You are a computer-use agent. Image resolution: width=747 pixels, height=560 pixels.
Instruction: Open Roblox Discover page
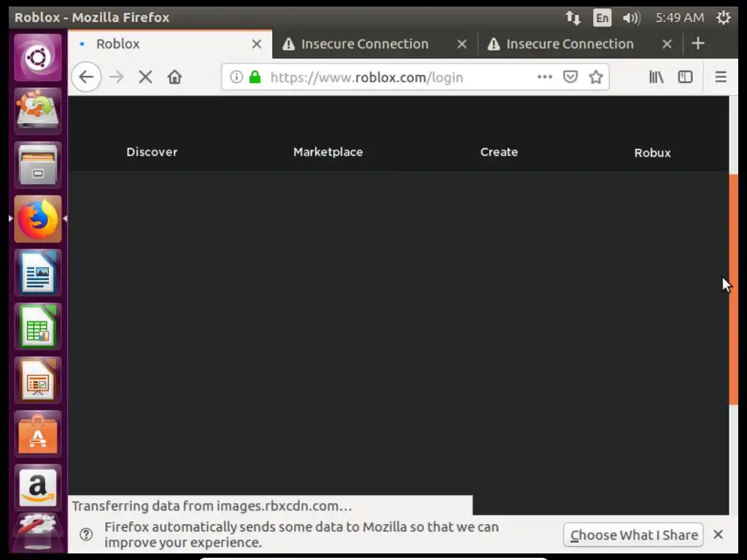tap(152, 152)
